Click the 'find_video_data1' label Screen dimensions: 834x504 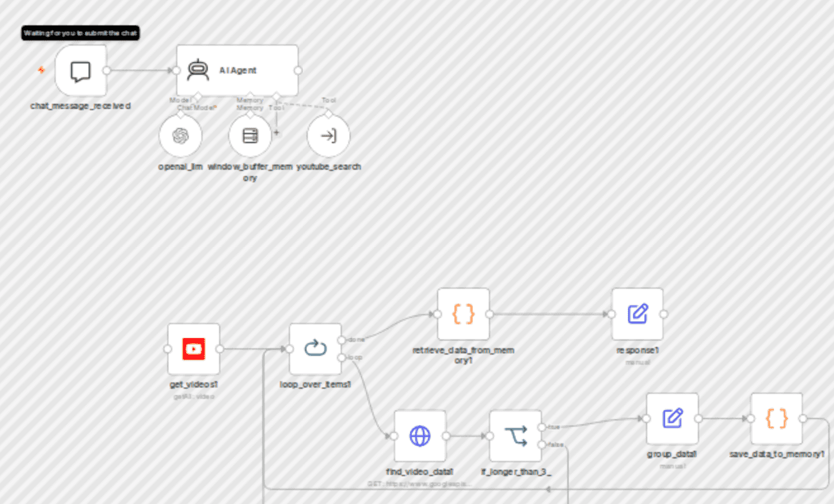[x=420, y=472]
